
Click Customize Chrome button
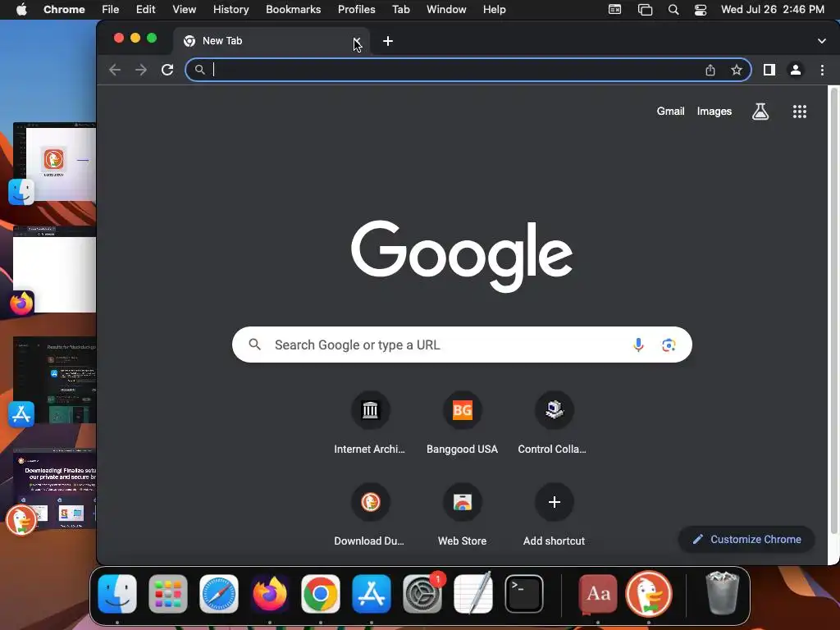[746, 540]
